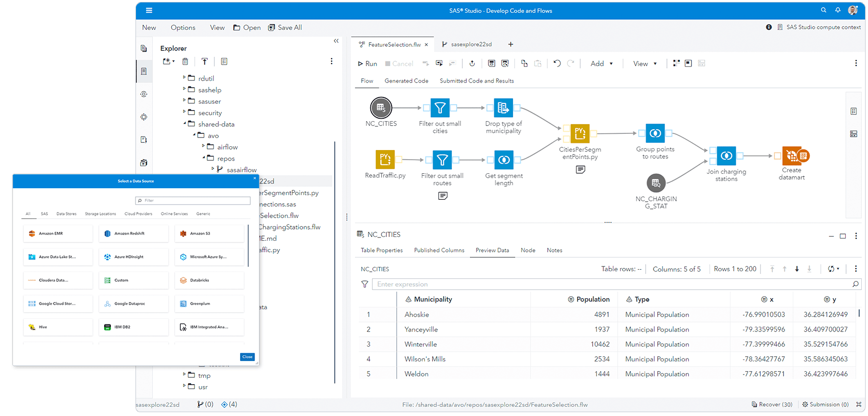This screenshot has width=868, height=416.
Task: Switch to Published Columns tab
Action: coord(439,250)
